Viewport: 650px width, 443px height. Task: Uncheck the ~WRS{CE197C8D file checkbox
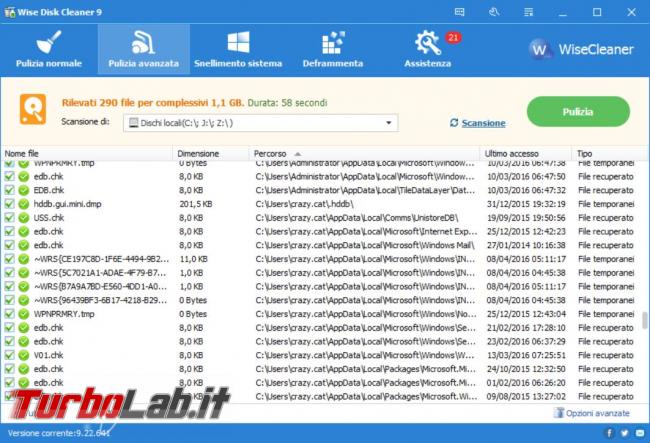(x=9, y=259)
